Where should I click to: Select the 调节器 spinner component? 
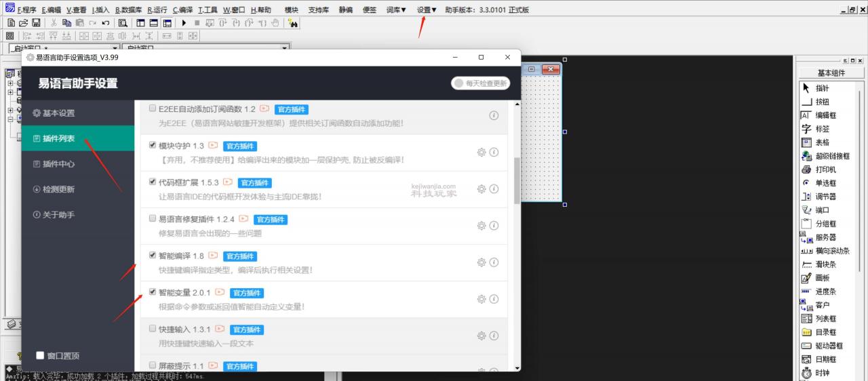tap(818, 197)
